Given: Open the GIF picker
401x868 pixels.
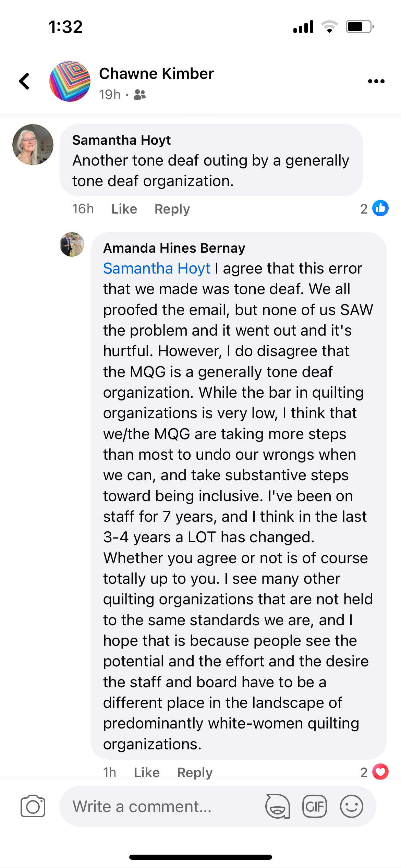Looking at the screenshot, I should [x=314, y=806].
